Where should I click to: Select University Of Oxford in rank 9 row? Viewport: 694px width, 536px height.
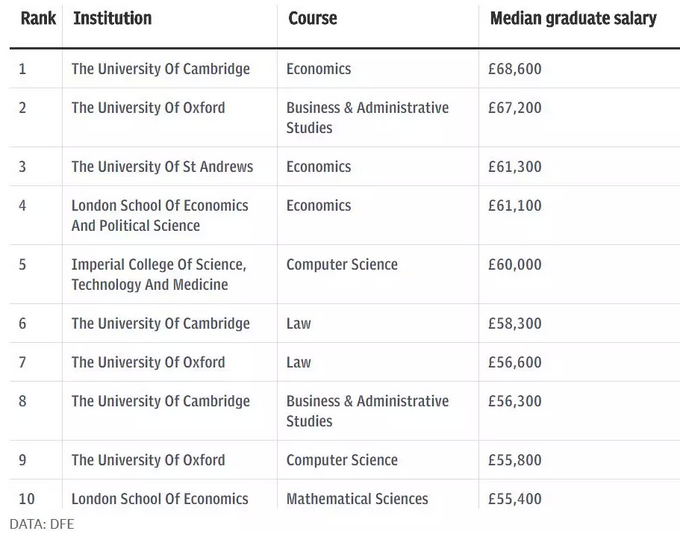pyautogui.click(x=148, y=460)
